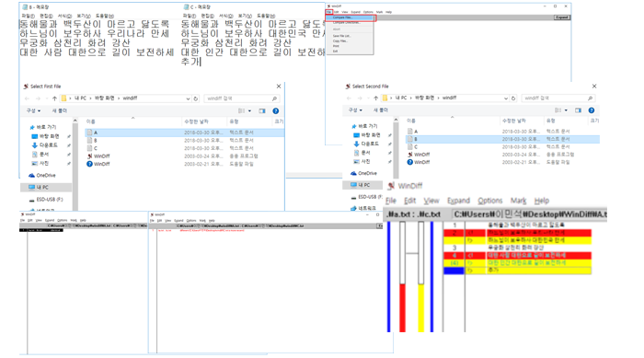Click yellow section of WinDiff comparison bar

click(421, 307)
